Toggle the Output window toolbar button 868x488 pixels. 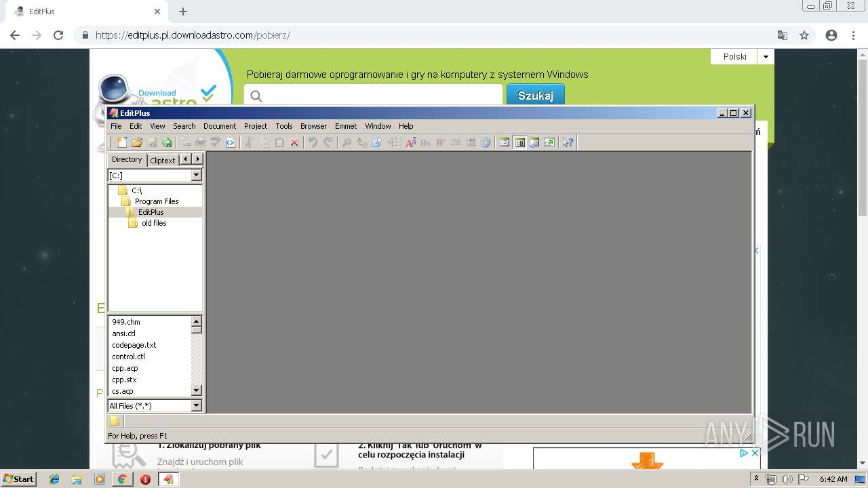(534, 142)
